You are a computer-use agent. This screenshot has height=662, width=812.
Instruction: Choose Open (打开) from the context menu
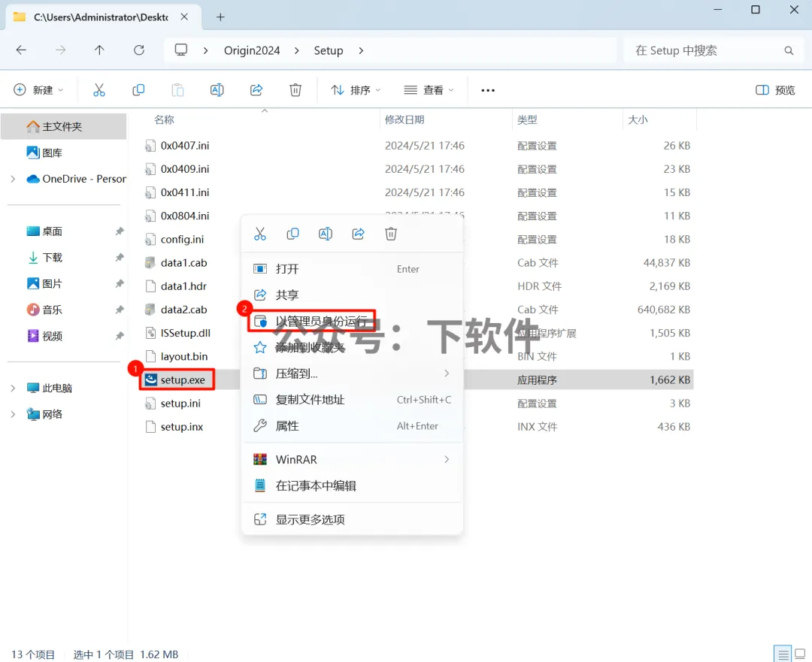pyautogui.click(x=352, y=269)
